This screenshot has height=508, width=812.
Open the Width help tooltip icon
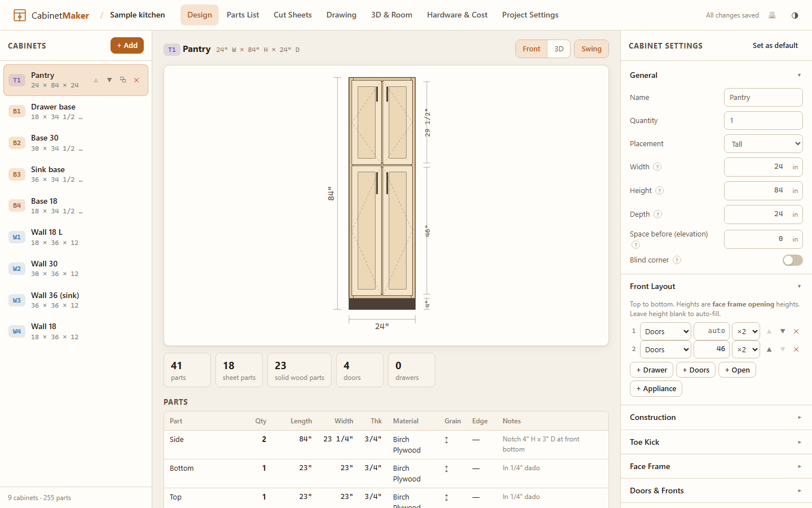[657, 167]
